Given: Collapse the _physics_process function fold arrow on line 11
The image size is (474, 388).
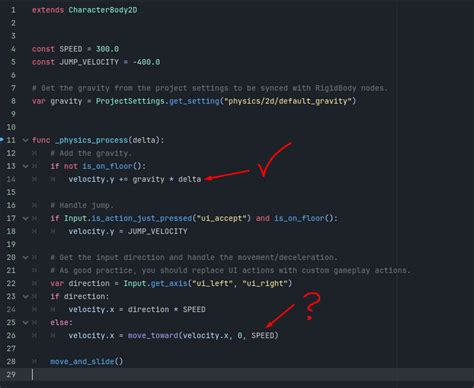Looking at the screenshot, I should 25,140.
